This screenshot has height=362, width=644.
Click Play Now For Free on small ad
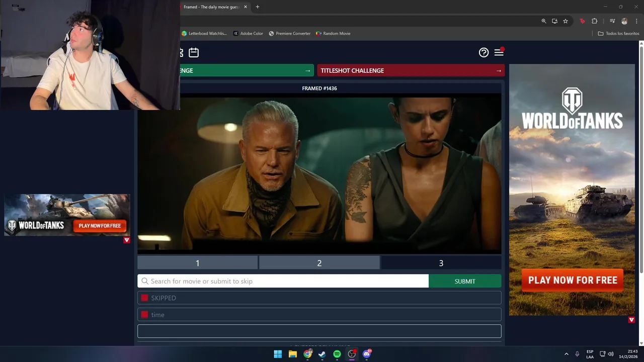pos(100,226)
